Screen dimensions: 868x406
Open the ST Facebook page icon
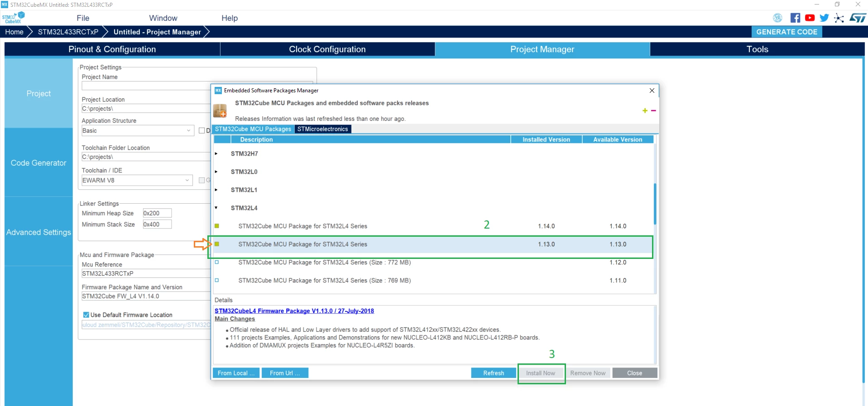click(x=795, y=18)
